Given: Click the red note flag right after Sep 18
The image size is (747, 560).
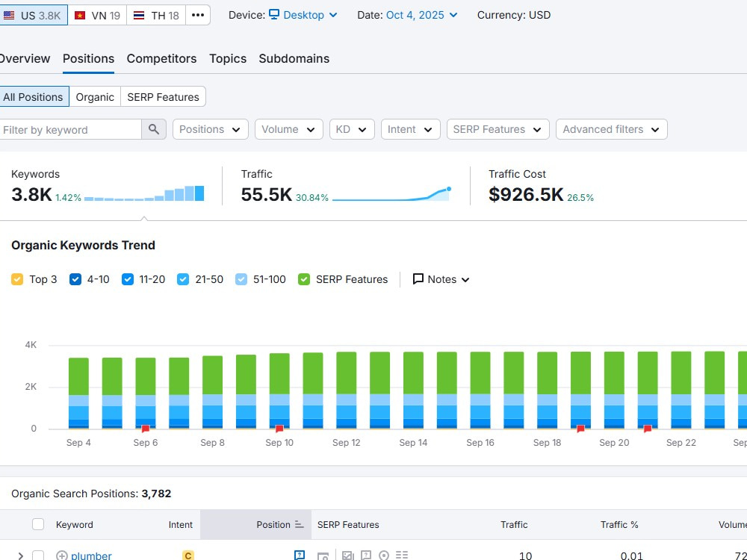Looking at the screenshot, I should click(x=580, y=429).
